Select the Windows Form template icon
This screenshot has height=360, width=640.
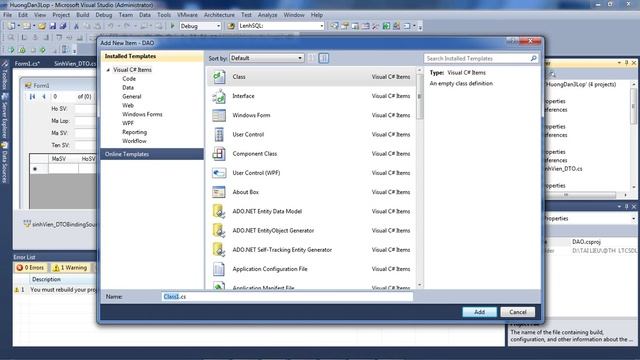pyautogui.click(x=219, y=115)
